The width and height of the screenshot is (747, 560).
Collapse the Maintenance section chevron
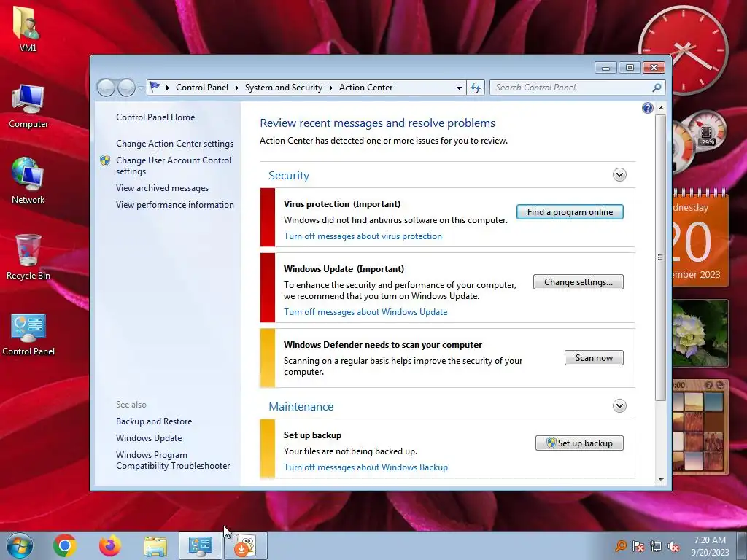coord(619,406)
